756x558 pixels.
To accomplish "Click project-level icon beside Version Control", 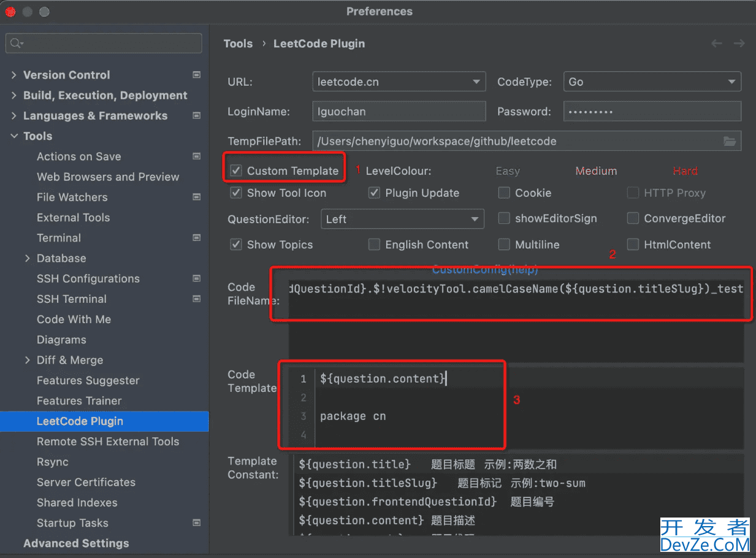I will [197, 75].
